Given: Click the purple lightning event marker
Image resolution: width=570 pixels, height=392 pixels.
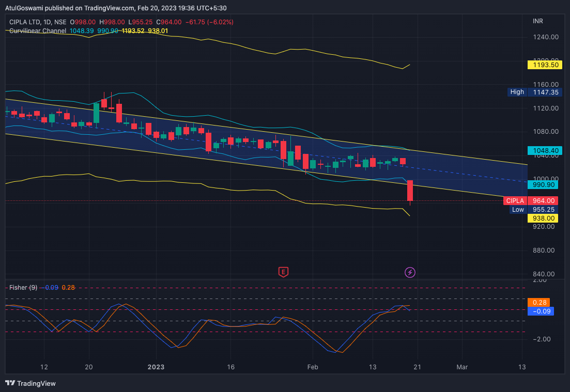Looking at the screenshot, I should (410, 272).
